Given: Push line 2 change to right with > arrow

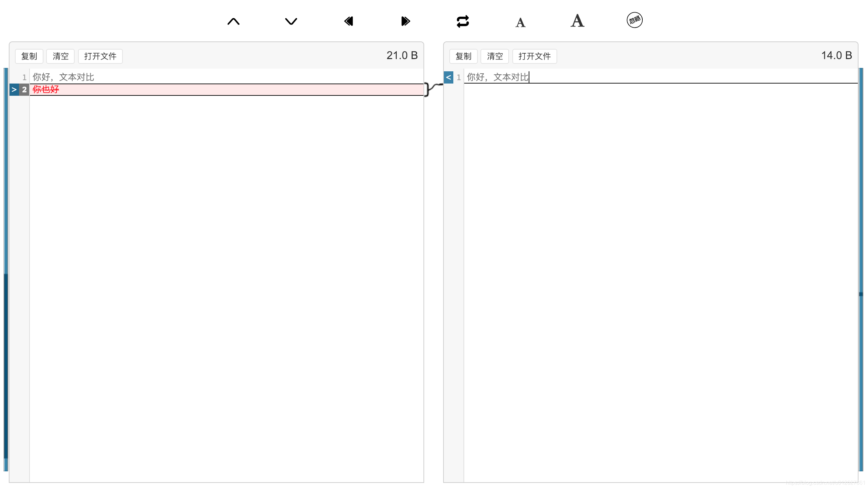Looking at the screenshot, I should [x=14, y=90].
